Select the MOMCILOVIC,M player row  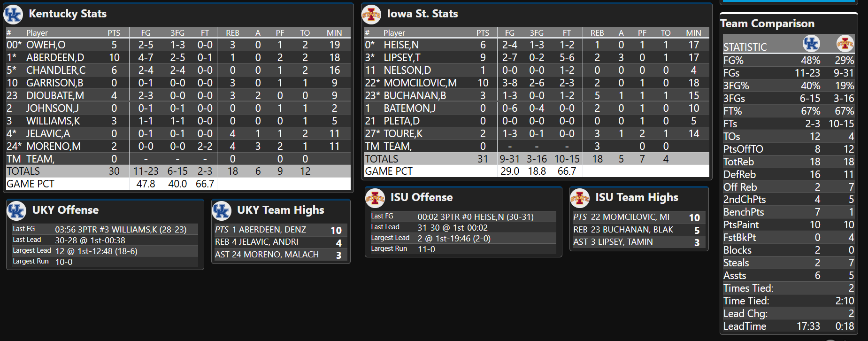coord(535,83)
